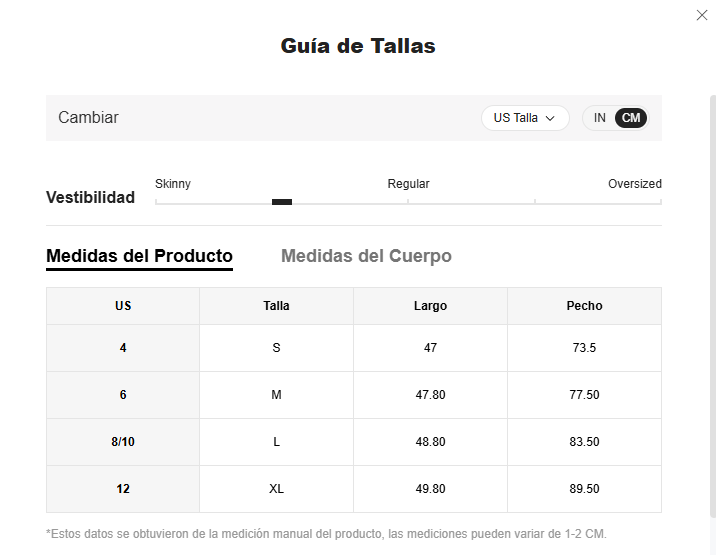Click the vertical scrollbar on right edge
The image size is (716, 555).
coord(713,306)
